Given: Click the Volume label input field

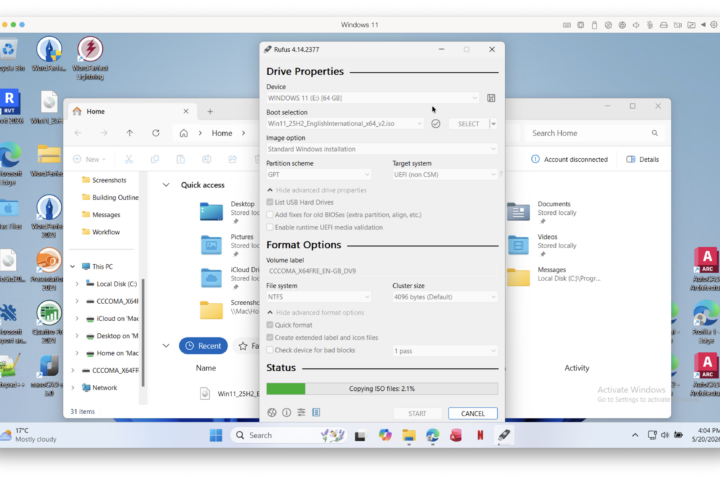Looking at the screenshot, I should [382, 271].
